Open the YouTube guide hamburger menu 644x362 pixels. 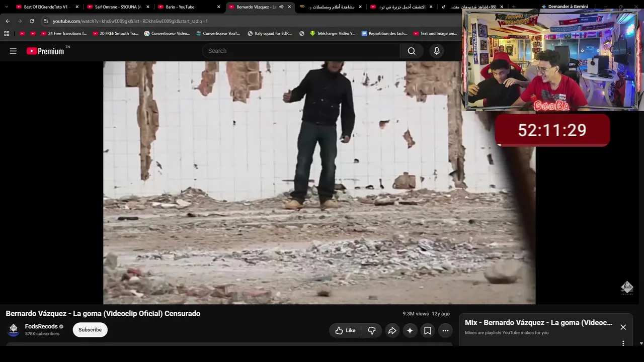click(13, 51)
